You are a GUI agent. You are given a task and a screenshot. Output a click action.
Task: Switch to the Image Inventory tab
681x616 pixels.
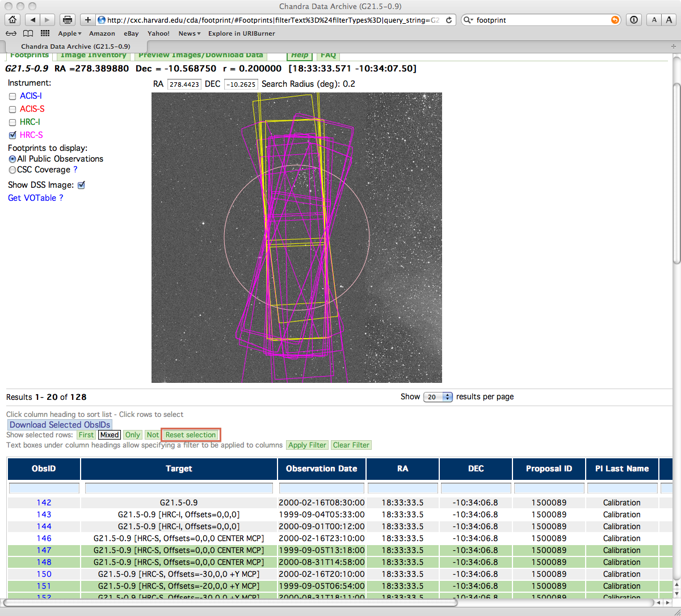point(93,55)
